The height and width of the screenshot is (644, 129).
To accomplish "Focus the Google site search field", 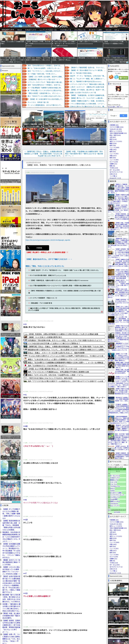I will [114, 115].
